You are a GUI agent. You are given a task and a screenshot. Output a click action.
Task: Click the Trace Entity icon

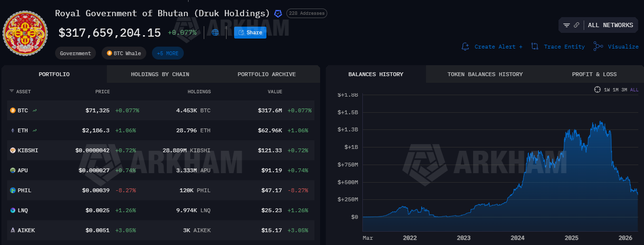click(535, 47)
